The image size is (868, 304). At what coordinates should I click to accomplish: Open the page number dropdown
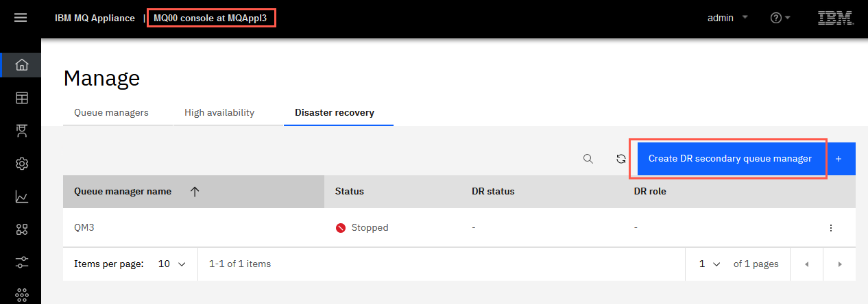coord(709,264)
